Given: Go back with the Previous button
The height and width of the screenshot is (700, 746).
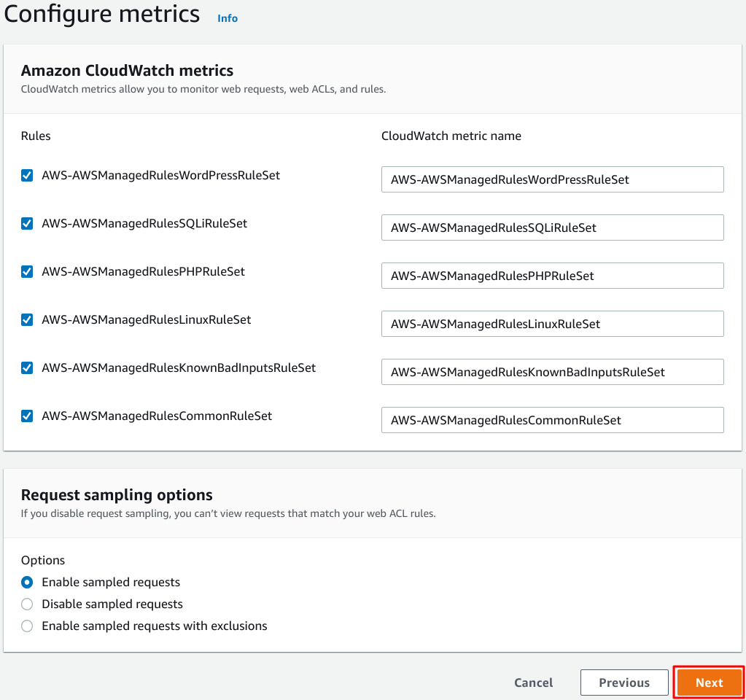Looking at the screenshot, I should pyautogui.click(x=624, y=683).
